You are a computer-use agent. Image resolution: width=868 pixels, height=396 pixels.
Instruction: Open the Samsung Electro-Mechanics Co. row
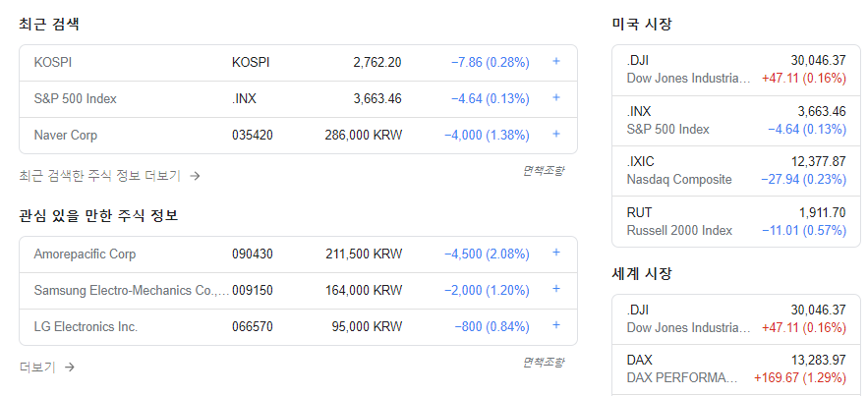[x=299, y=290]
